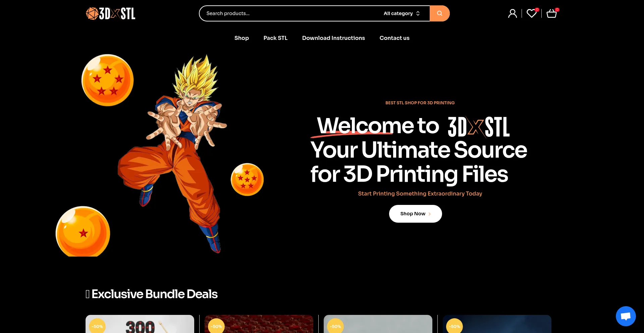Click the orange search magnifier button
Image resolution: width=644 pixels, height=333 pixels.
click(439, 13)
